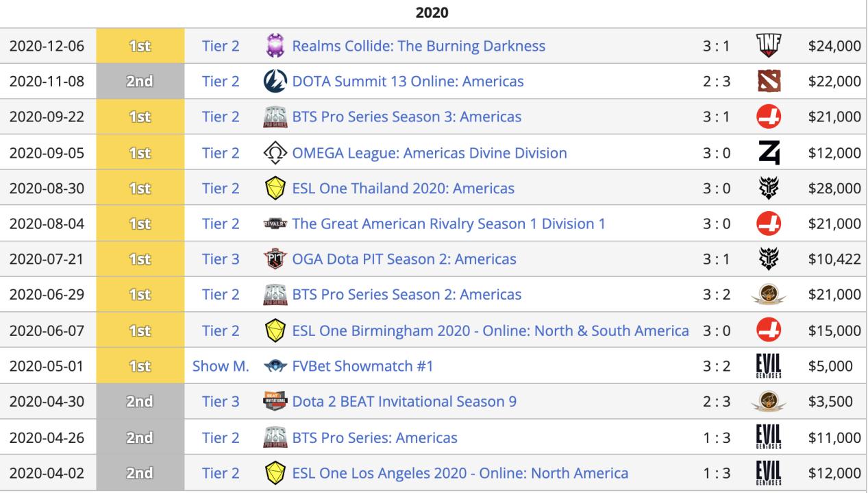The height and width of the screenshot is (493, 868).
Task: Open The Great American Rivalry Season 1 link
Action: (448, 224)
